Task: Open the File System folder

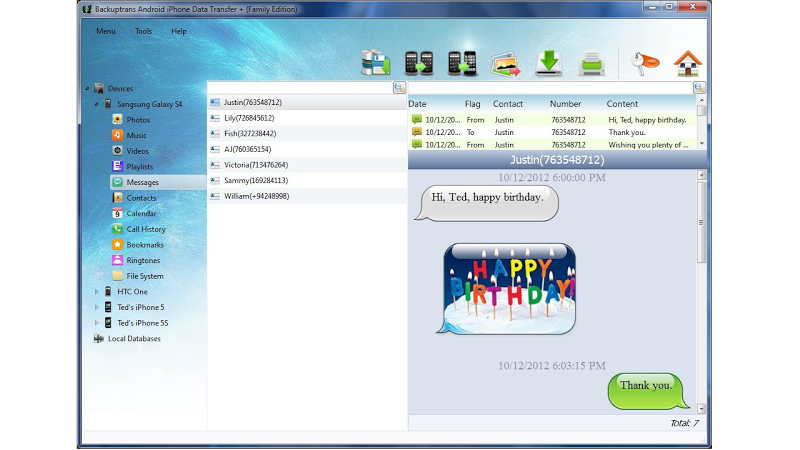Action: point(145,276)
